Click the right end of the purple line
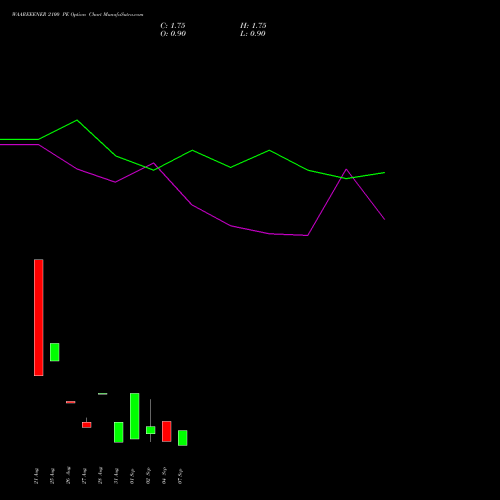 coord(385,219)
